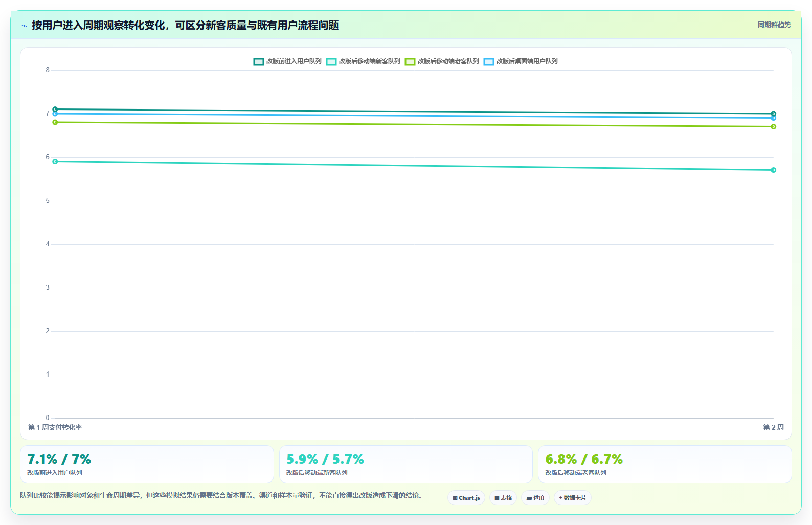This screenshot has height=525, width=812.
Task: Click the 数据卡片 pill button
Action: 573,498
